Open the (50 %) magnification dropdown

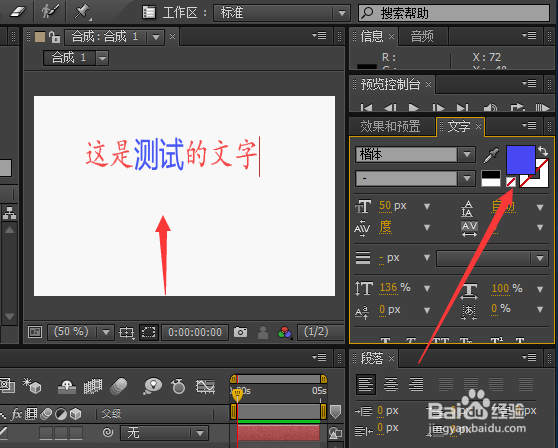80,332
